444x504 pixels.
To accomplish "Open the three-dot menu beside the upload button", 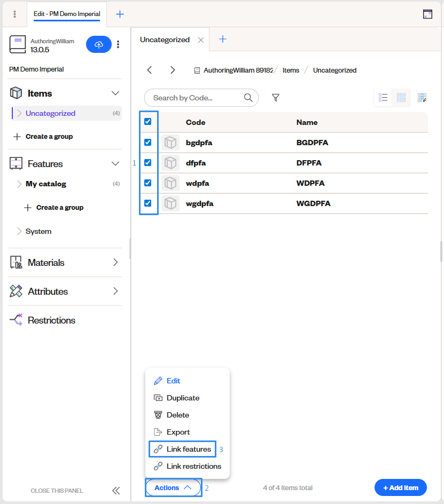I will click(118, 44).
